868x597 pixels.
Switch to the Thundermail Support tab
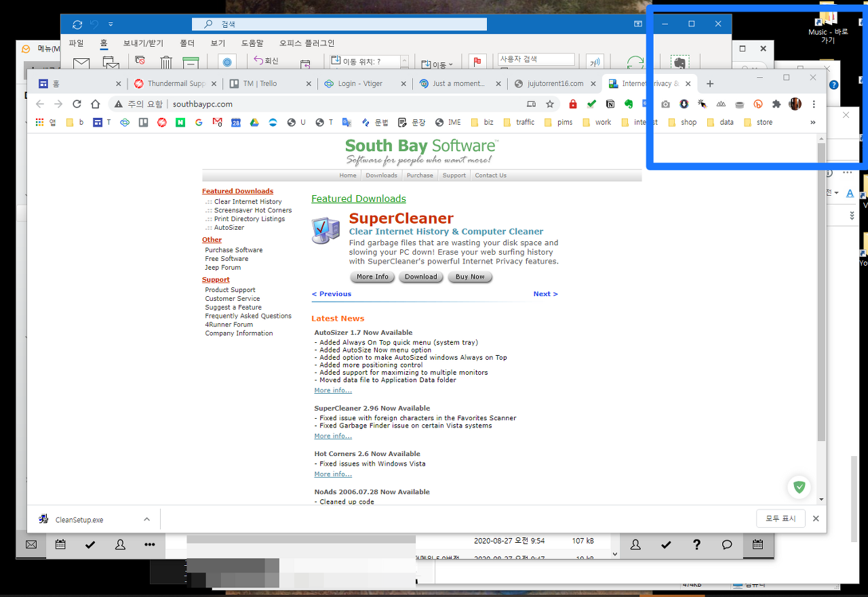(176, 83)
